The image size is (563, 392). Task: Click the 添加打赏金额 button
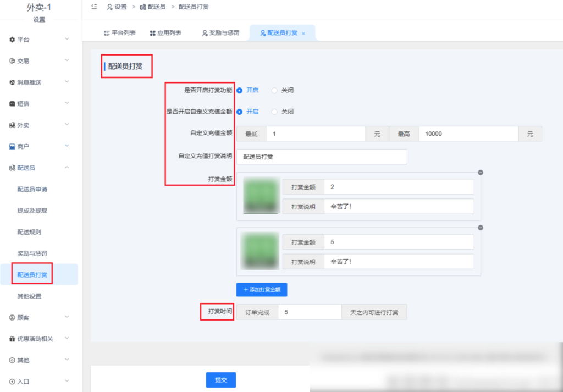[x=262, y=289]
